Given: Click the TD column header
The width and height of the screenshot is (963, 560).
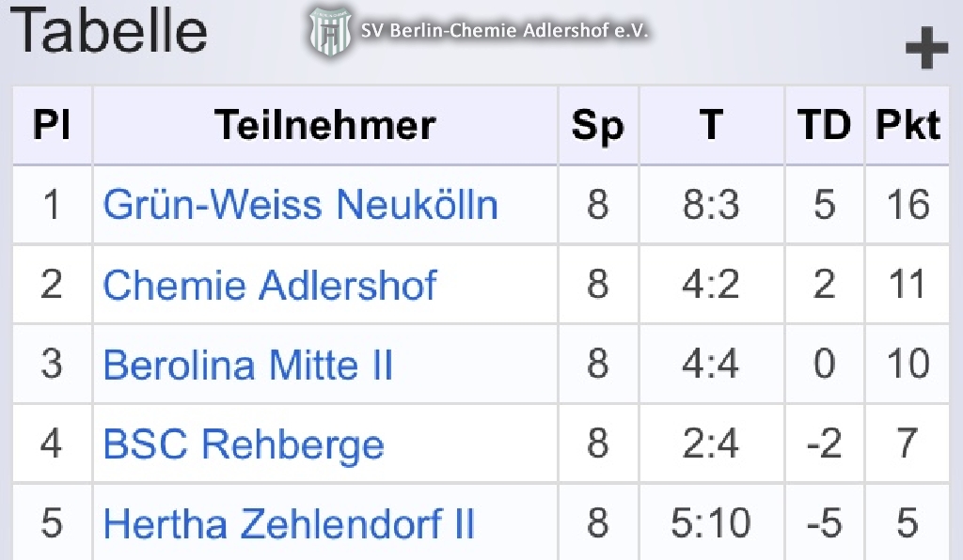Looking at the screenshot, I should [824, 125].
